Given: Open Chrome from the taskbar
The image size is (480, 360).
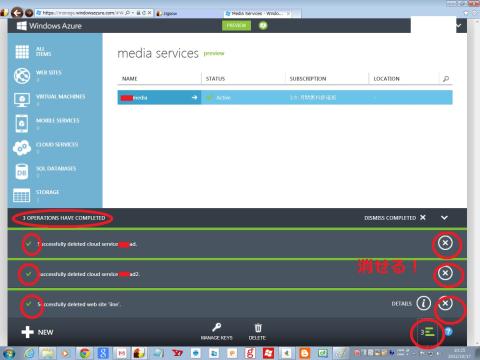Looking at the screenshot, I should coord(85,353).
